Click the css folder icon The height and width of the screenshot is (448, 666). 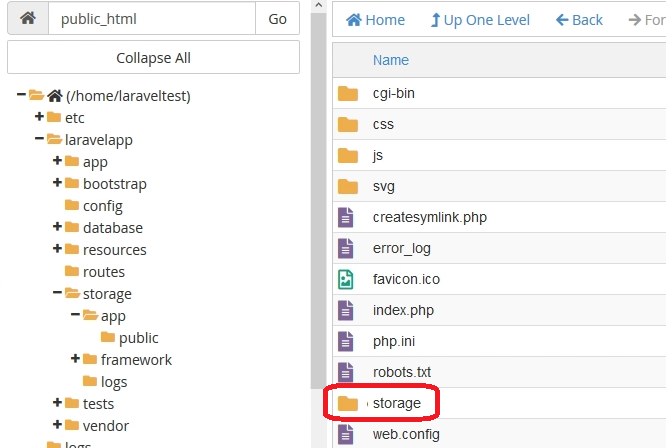(348, 124)
